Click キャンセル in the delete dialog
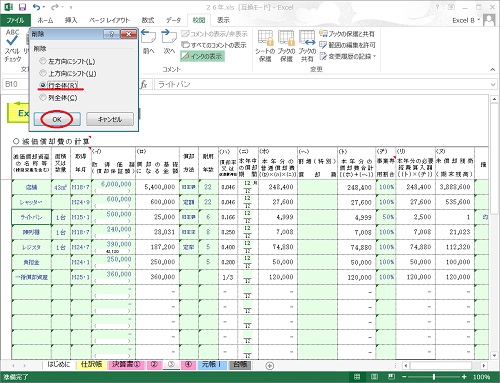The height and width of the screenshot is (383, 500). tap(110, 119)
